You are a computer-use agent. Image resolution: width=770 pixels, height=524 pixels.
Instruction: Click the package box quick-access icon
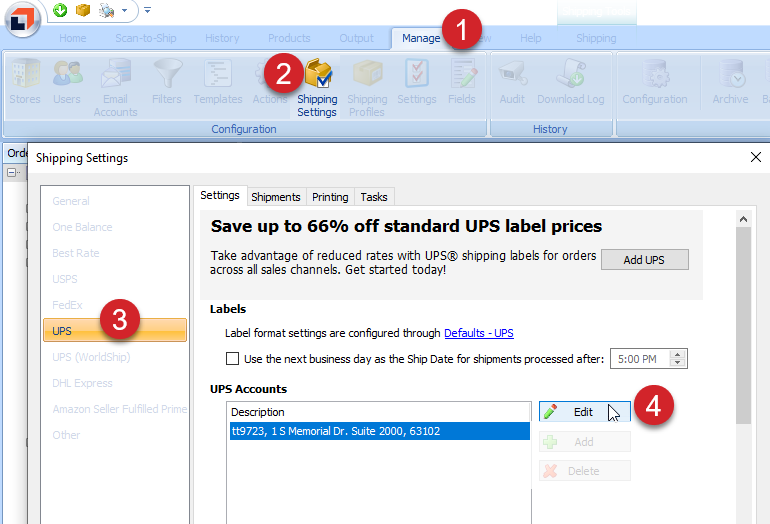click(83, 10)
